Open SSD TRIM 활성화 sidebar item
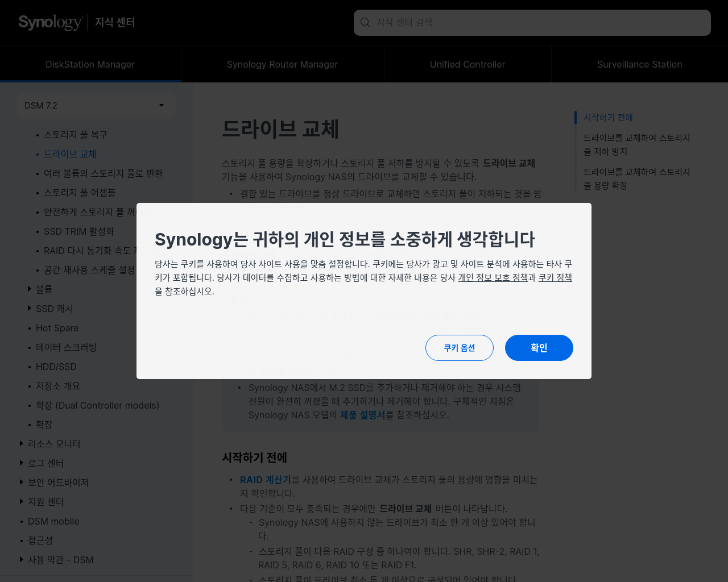This screenshot has height=582, width=728. point(79,231)
